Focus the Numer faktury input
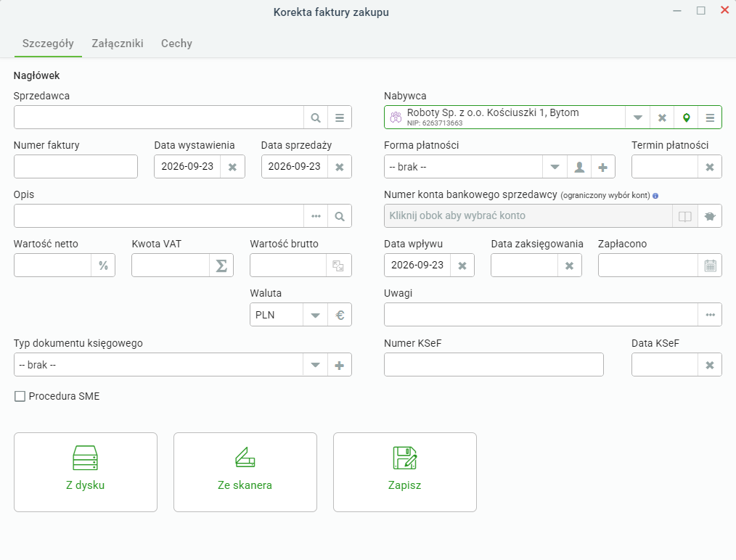Viewport: 736px width, 560px height. click(75, 167)
